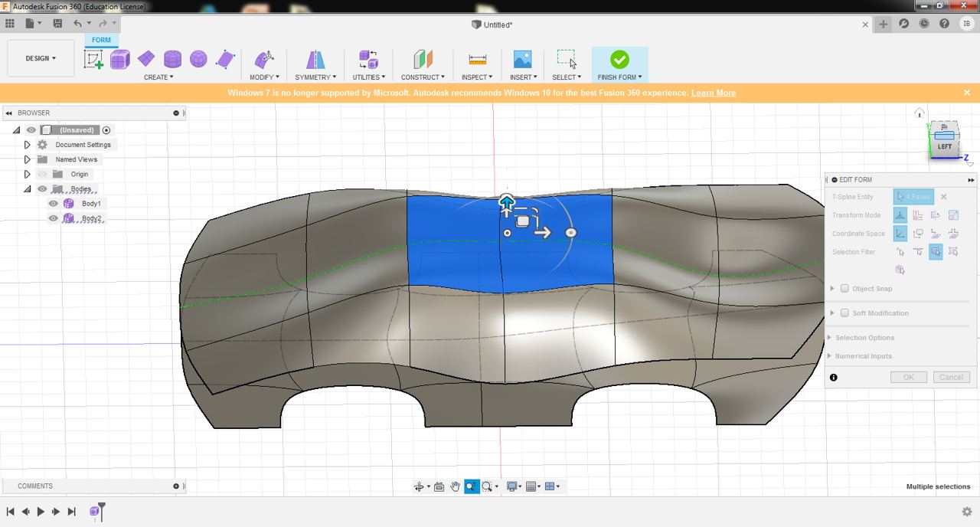Choose the Create Quadball tool

[198, 59]
